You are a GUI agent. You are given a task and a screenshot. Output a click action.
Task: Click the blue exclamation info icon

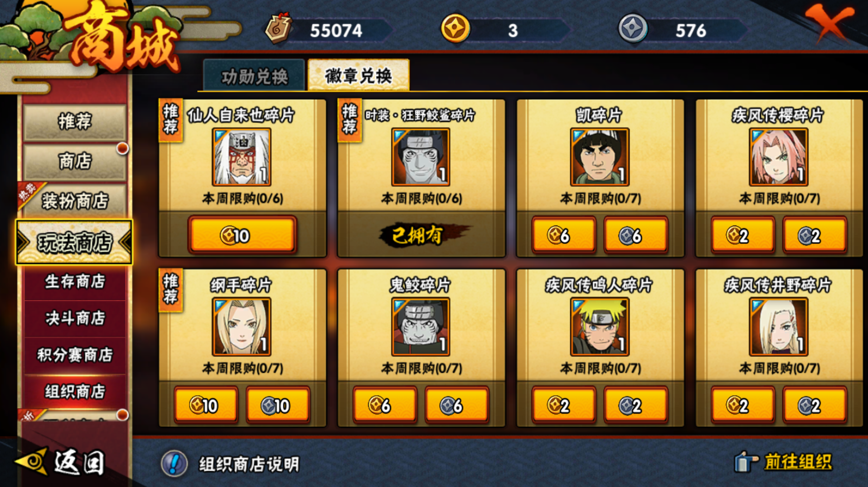174,463
